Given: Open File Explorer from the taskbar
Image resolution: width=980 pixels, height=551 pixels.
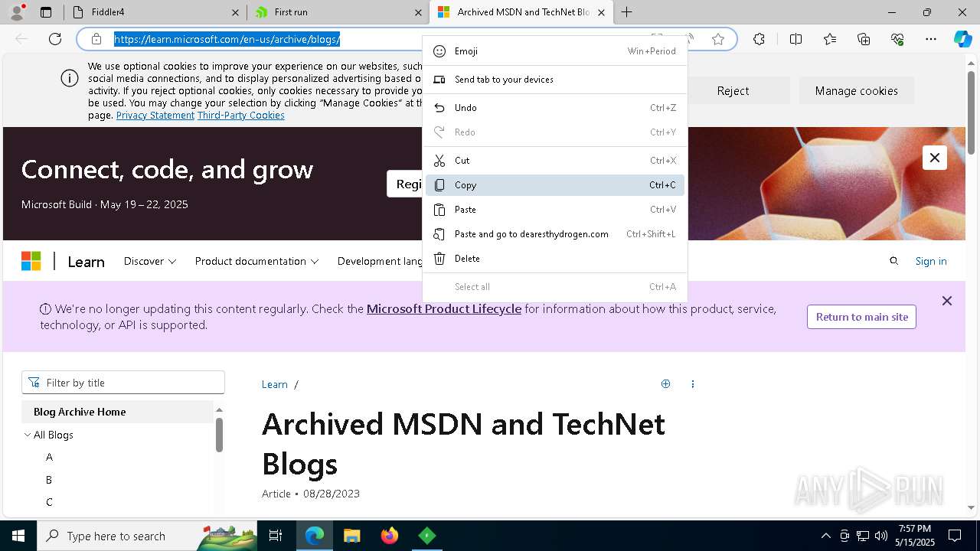Looking at the screenshot, I should click(x=351, y=536).
